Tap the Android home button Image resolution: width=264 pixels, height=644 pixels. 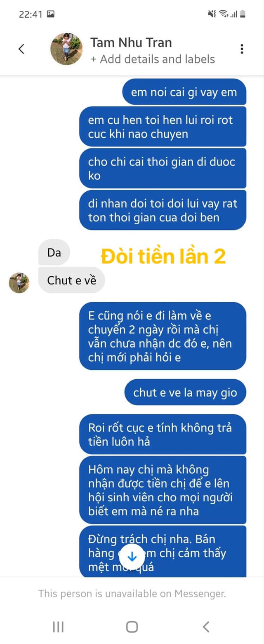132,627
